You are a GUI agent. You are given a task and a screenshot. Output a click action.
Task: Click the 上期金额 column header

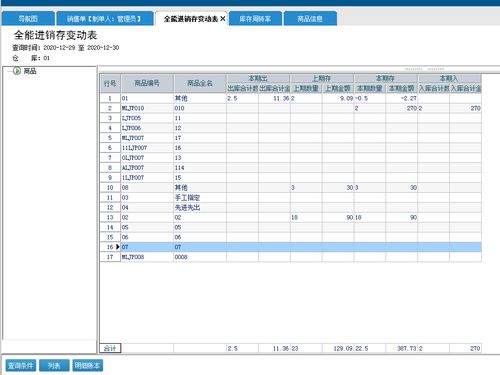338,88
